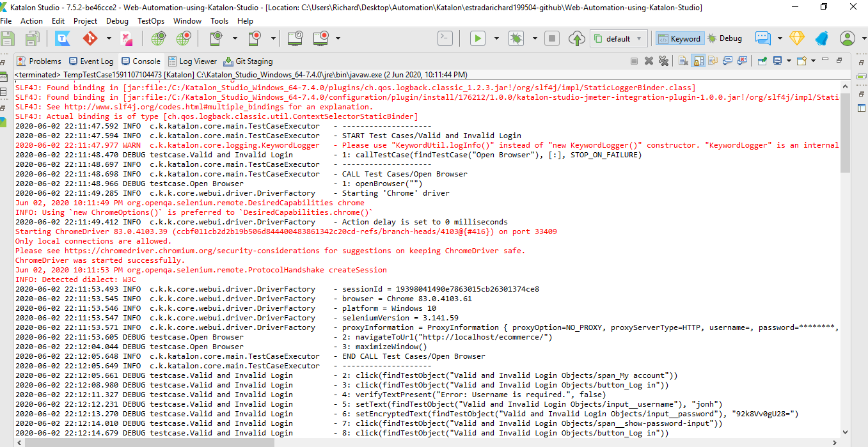Click the cloud upload icon
The width and height of the screenshot is (868, 447).
(577, 38)
